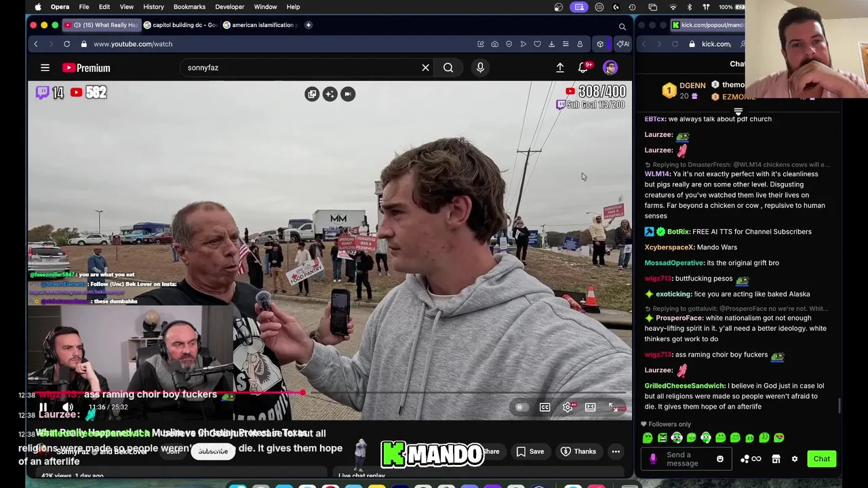Open YouTube upload create icon
The height and width of the screenshot is (488, 868).
[560, 68]
